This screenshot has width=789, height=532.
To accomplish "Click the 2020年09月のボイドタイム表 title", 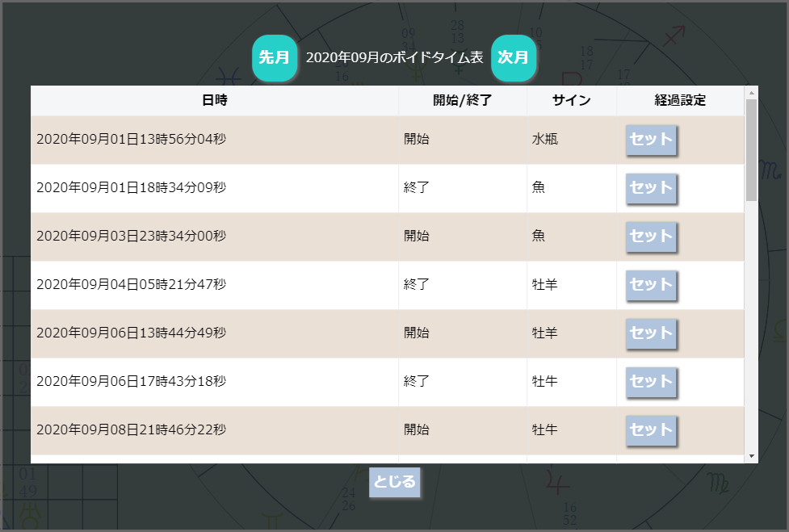I will pos(394,58).
